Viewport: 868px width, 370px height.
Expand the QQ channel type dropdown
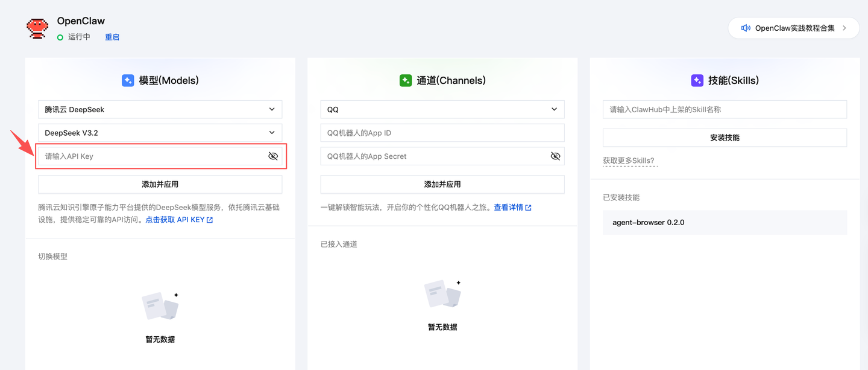pyautogui.click(x=442, y=109)
